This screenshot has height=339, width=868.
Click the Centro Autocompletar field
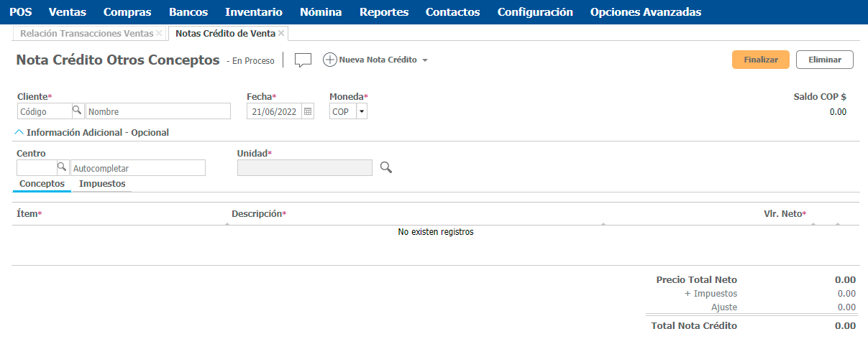[x=138, y=168]
